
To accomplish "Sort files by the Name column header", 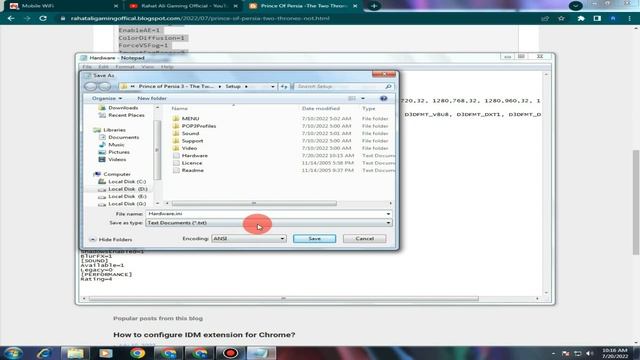I will point(179,109).
